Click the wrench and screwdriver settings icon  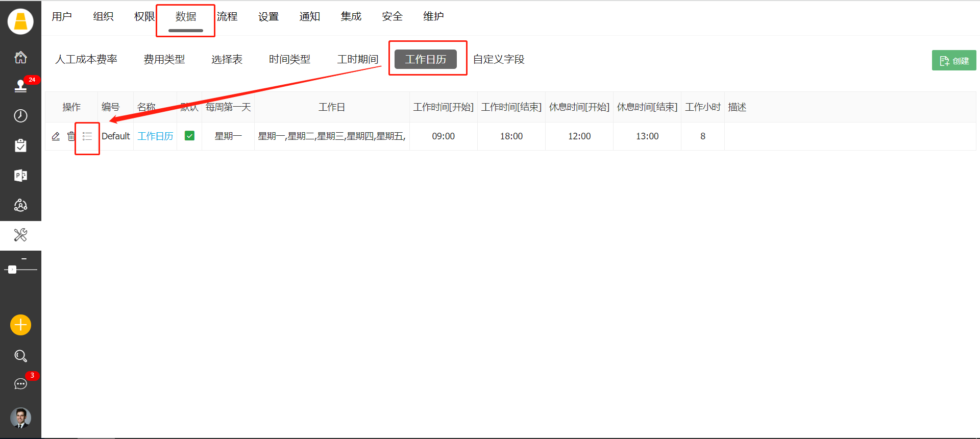coord(20,235)
